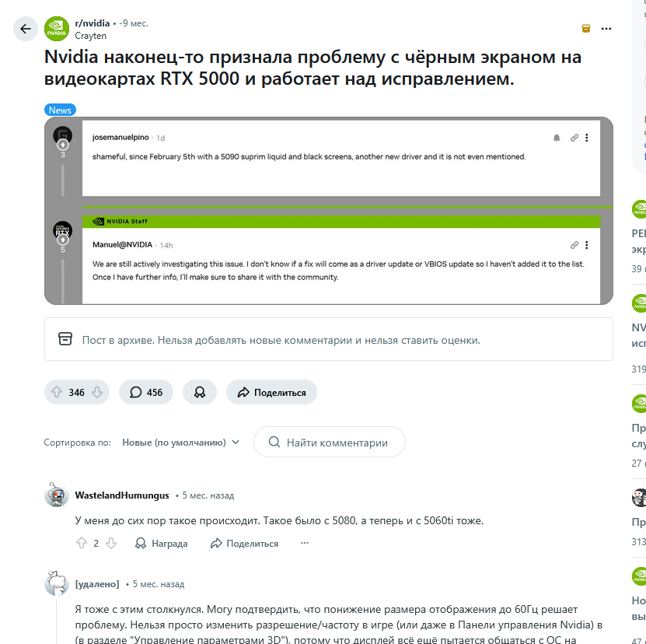Open the 456 comments button

click(146, 392)
